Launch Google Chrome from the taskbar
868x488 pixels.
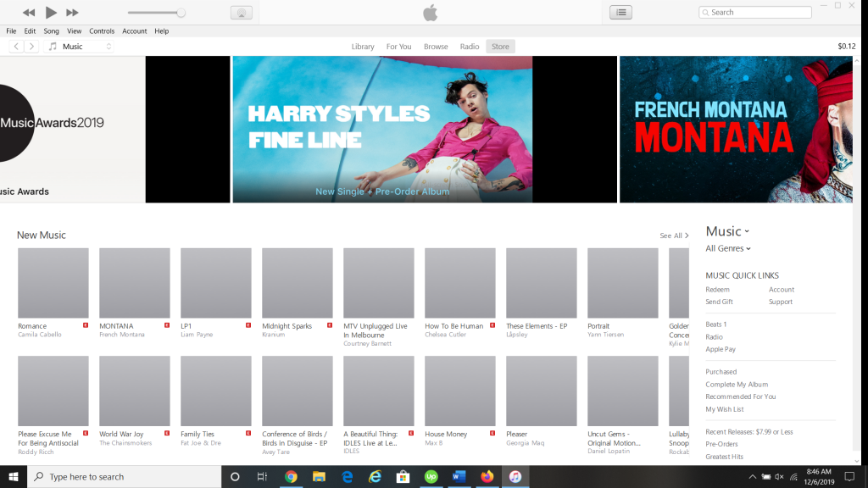[x=291, y=476]
